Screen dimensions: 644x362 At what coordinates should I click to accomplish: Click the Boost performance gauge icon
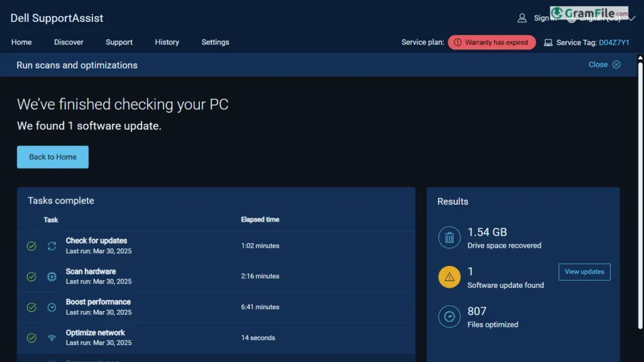pos(52,307)
